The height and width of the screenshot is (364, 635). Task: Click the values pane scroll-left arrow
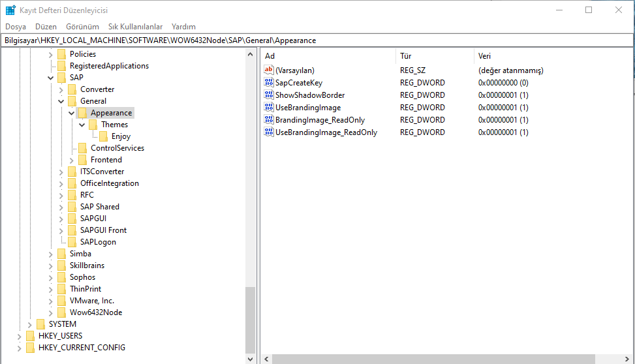(266, 359)
